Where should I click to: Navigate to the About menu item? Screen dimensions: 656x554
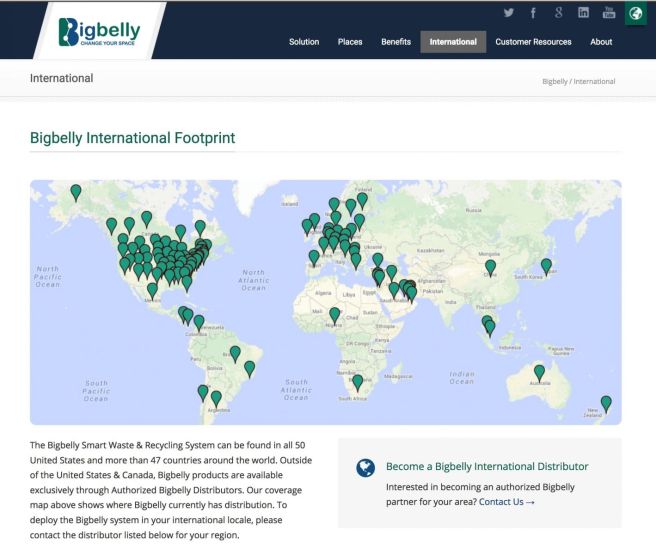tap(601, 42)
